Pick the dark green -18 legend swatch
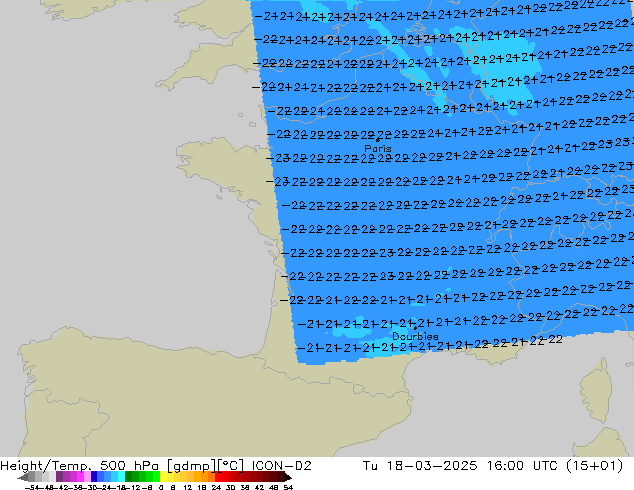This screenshot has width=634, height=490. (x=129, y=477)
